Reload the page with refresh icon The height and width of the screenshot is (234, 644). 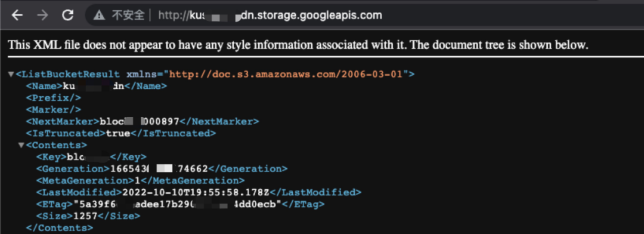coord(67,16)
